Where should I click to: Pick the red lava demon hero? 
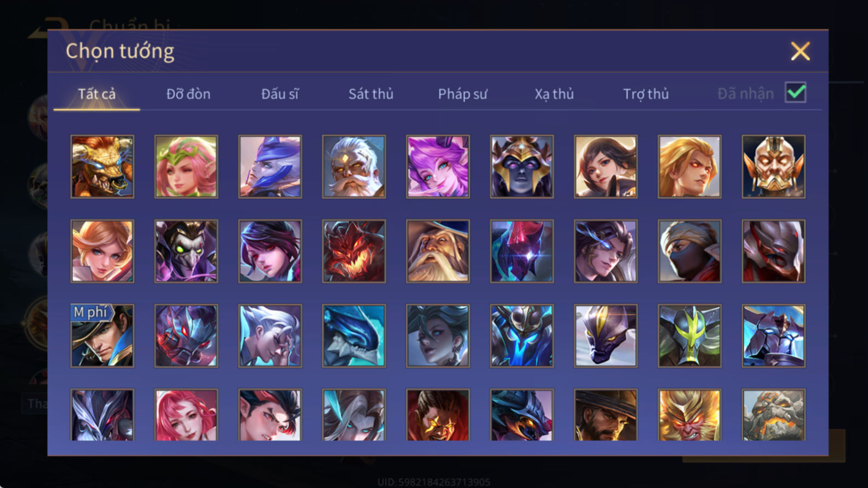354,251
